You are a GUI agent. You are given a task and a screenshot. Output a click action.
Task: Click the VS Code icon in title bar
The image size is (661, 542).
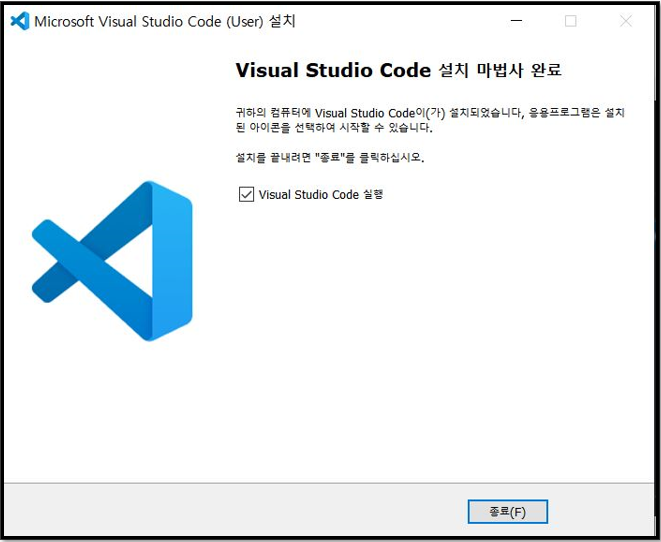[20, 21]
